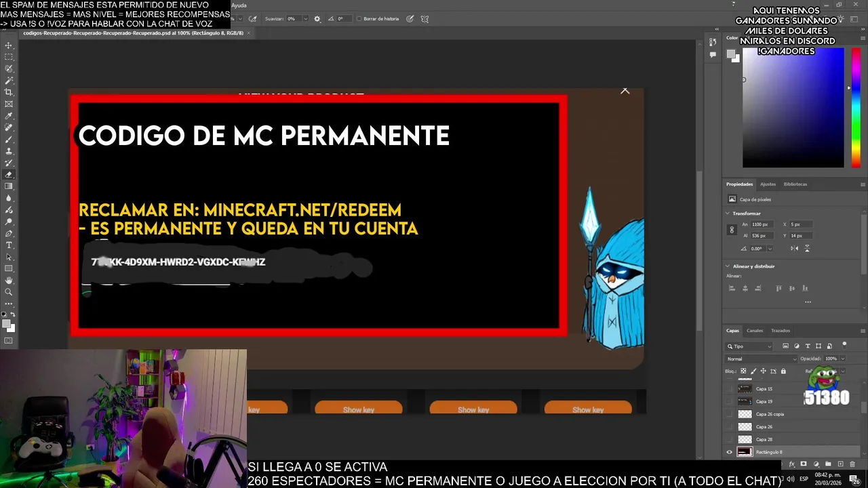Show the Capa 28 layer
This screenshot has width=868, height=488.
(730, 439)
